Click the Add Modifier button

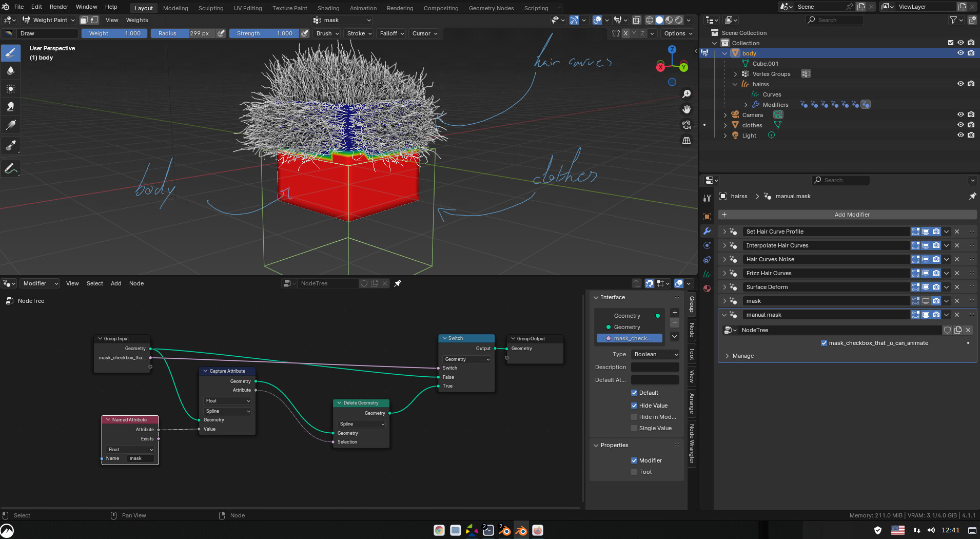coord(847,215)
